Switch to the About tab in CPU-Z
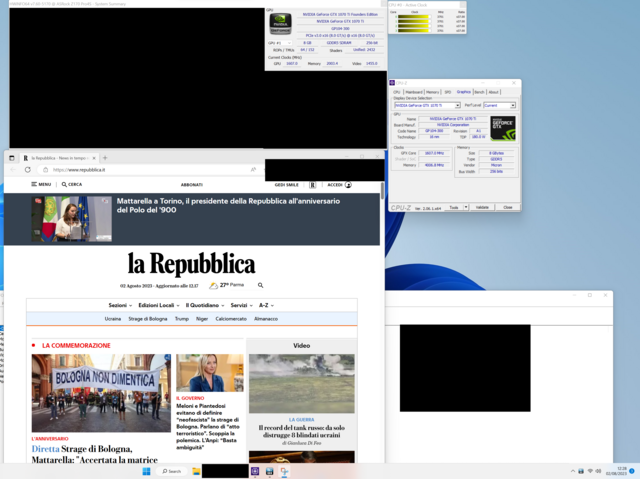The height and width of the screenshot is (479, 640). coord(493,92)
